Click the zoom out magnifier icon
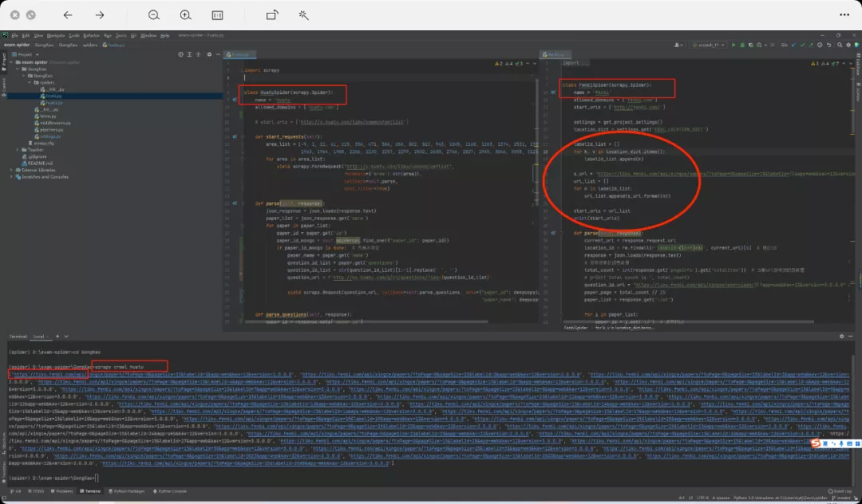862x504 pixels. point(153,15)
